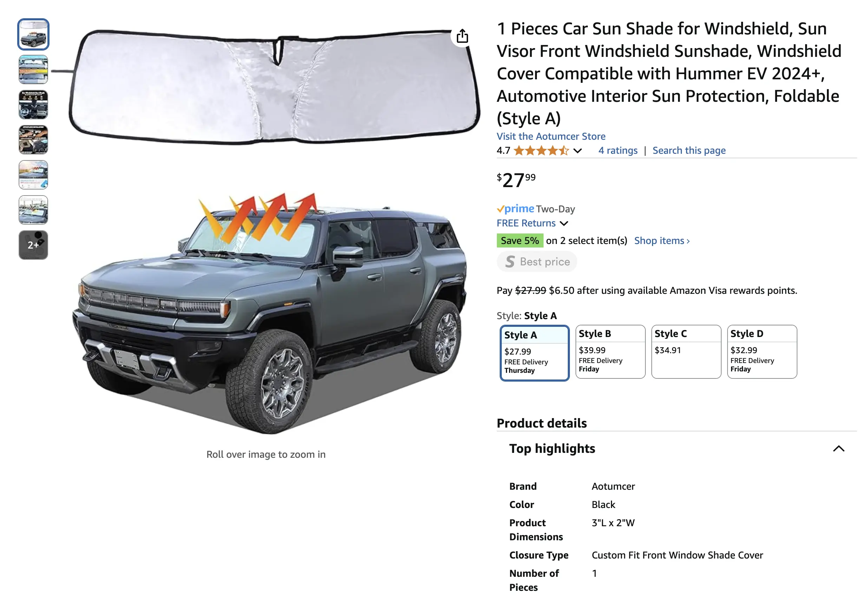The width and height of the screenshot is (868, 601).
Task: Click the star rating icons
Action: tap(541, 151)
